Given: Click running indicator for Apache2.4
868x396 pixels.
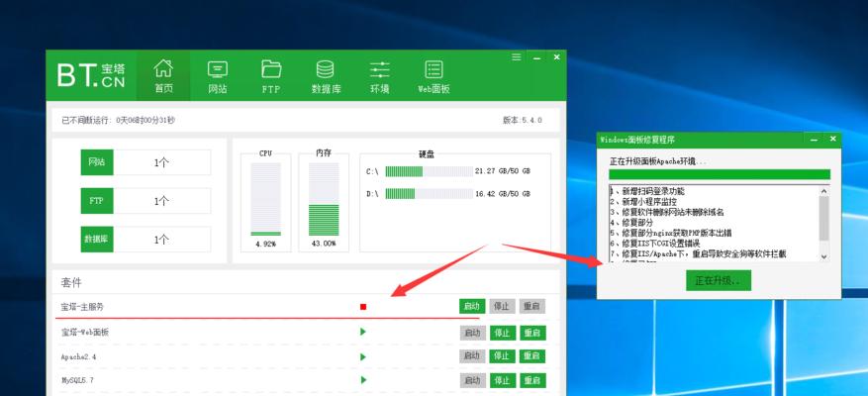Looking at the screenshot, I should 363,356.
